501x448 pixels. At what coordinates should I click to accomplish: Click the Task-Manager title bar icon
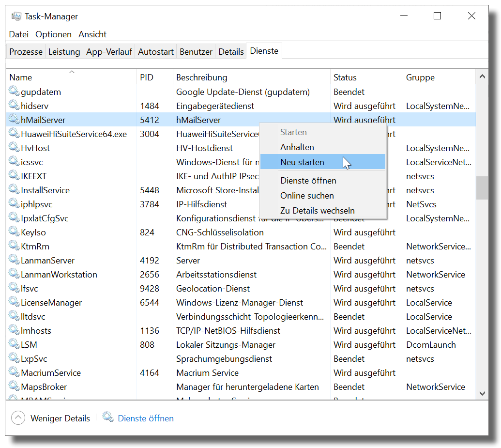pos(16,16)
